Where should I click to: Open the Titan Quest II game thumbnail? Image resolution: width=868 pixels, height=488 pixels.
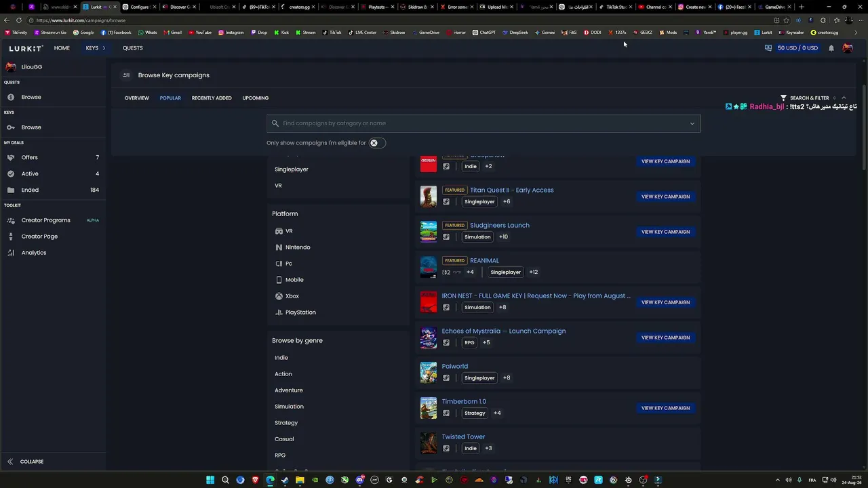pyautogui.click(x=429, y=197)
